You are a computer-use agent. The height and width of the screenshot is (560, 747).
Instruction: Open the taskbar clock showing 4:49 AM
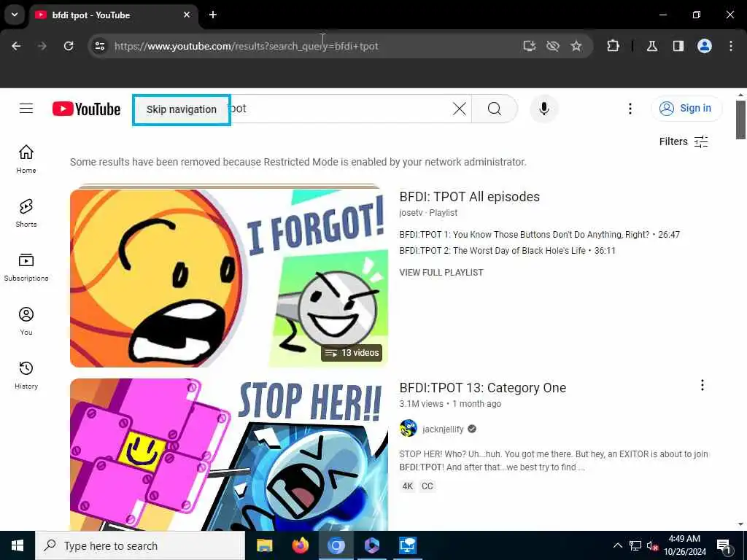pos(684,545)
